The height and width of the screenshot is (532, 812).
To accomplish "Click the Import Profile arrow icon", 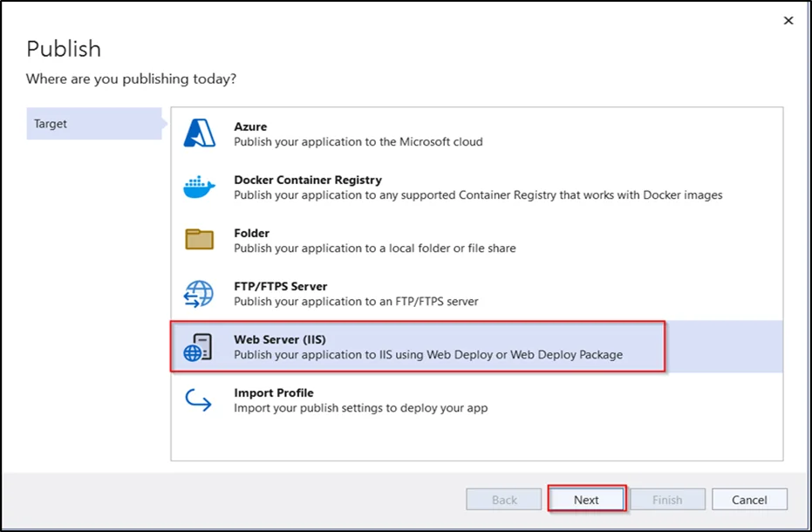I will click(x=199, y=400).
